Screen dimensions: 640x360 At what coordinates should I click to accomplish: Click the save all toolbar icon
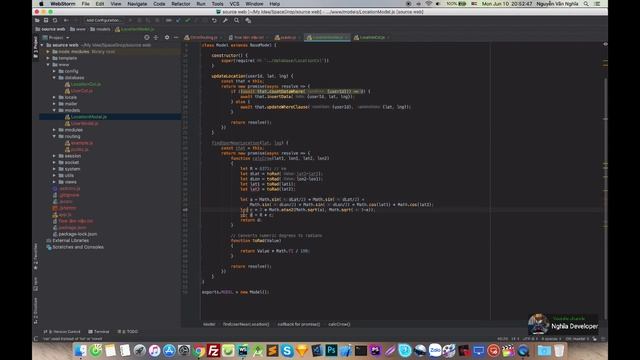pyautogui.click(x=46, y=20)
